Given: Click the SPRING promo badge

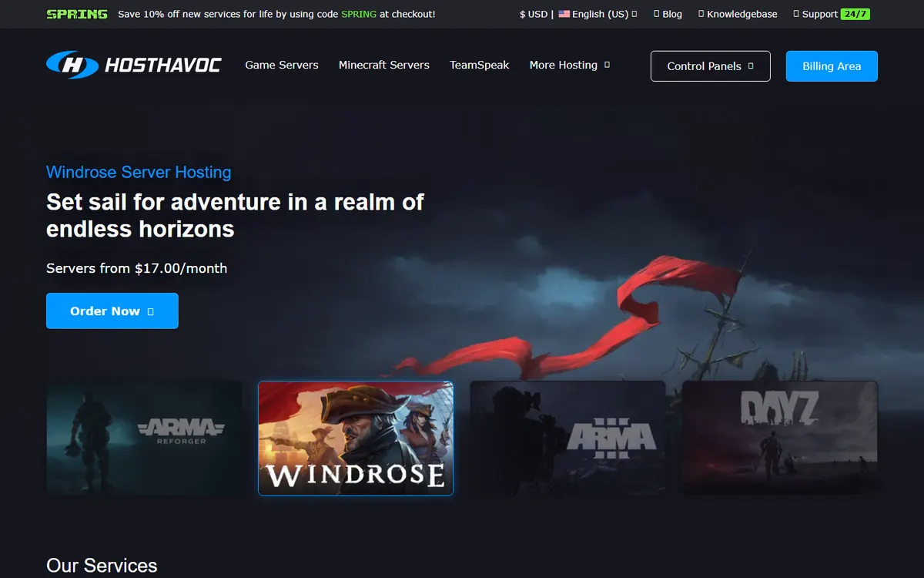Looking at the screenshot, I should [77, 14].
